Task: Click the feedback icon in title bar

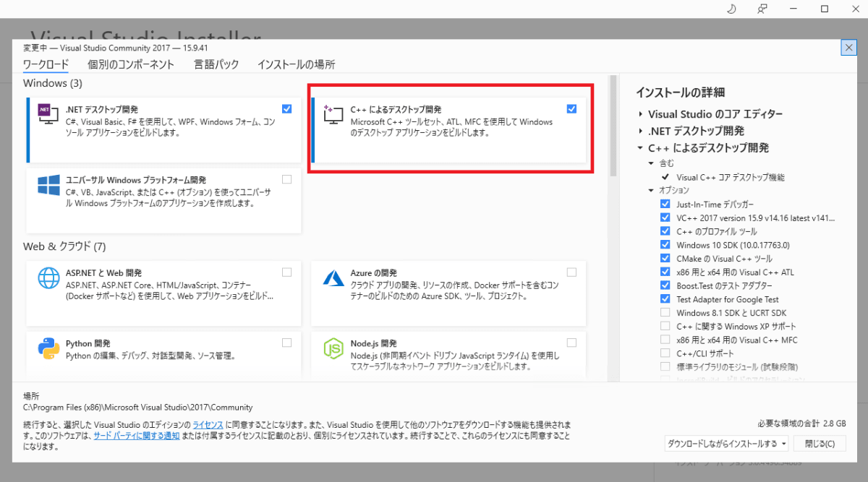Action: [x=762, y=9]
